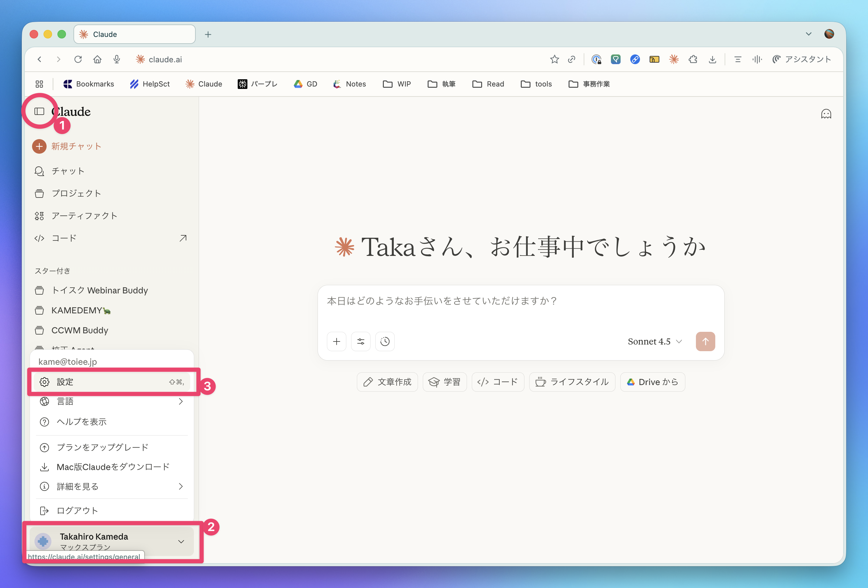Image resolution: width=868 pixels, height=588 pixels.
Task: Expand the 言語 language submenu
Action: (x=111, y=402)
